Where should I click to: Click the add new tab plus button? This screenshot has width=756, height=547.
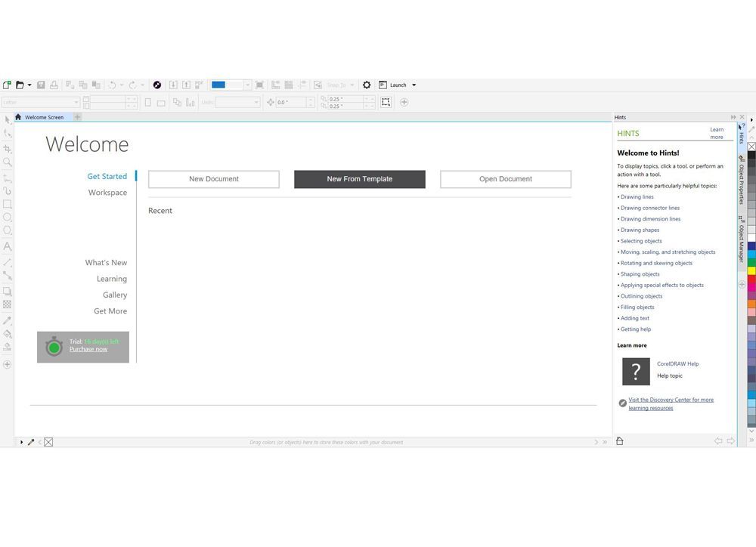pos(77,117)
